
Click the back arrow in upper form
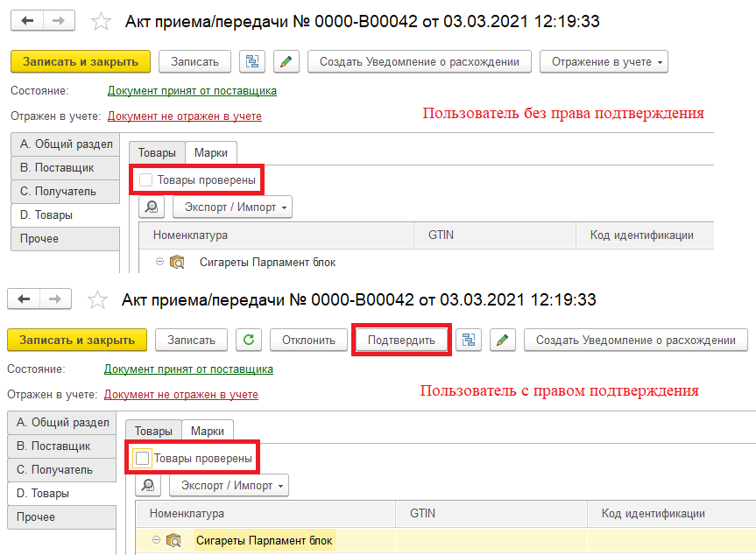pos(27,21)
